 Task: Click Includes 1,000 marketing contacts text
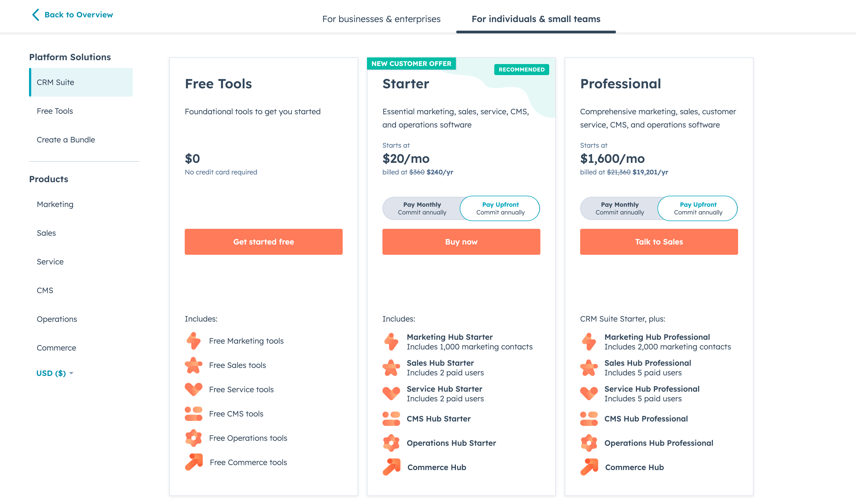469,347
